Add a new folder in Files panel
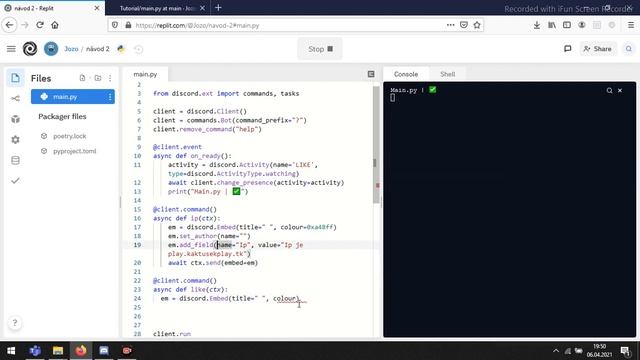 (x=98, y=78)
